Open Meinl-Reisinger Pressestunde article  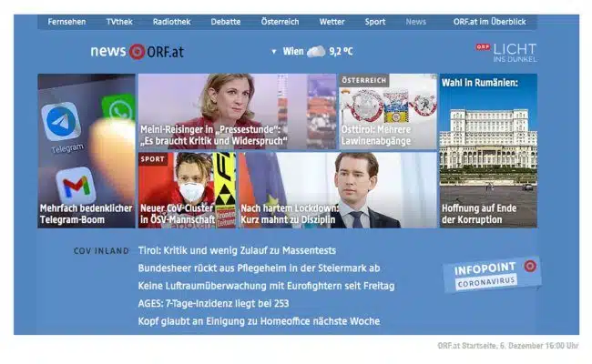237,112
